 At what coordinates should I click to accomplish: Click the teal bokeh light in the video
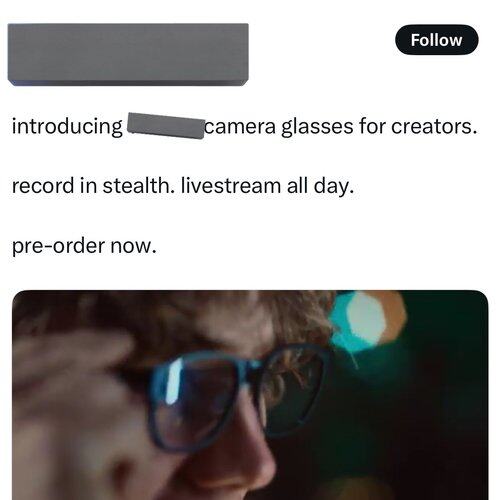pos(362,322)
